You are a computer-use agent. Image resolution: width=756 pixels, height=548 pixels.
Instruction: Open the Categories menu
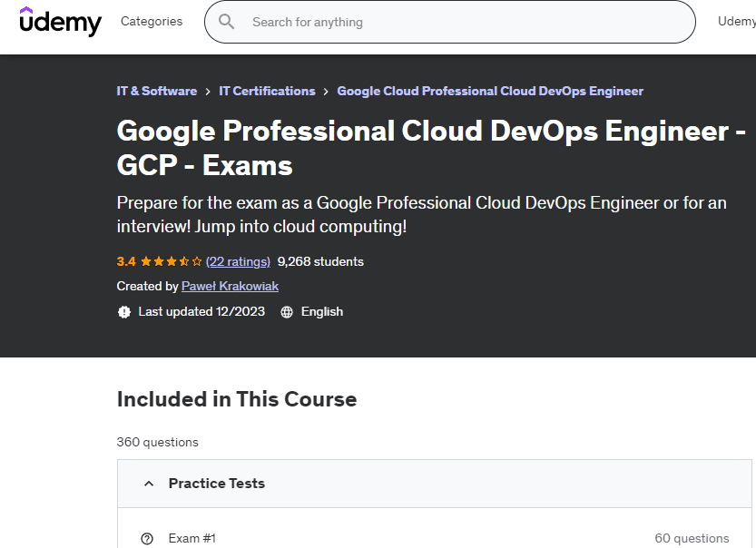tap(152, 22)
